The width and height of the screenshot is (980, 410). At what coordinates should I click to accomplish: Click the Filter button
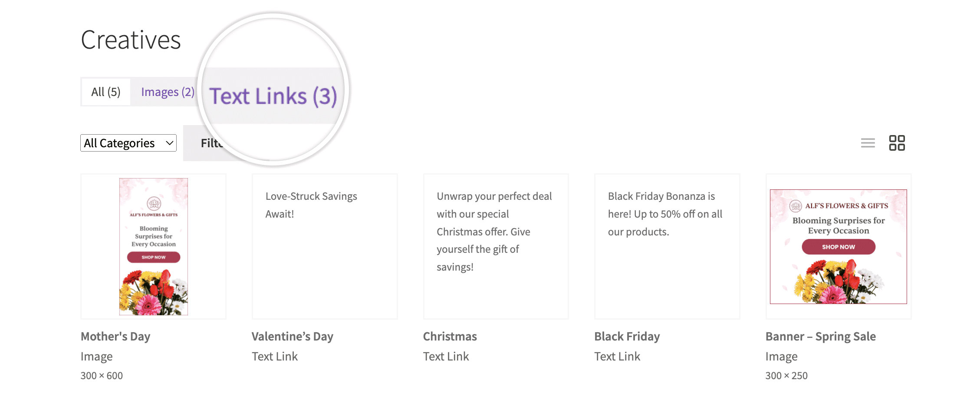point(213,143)
